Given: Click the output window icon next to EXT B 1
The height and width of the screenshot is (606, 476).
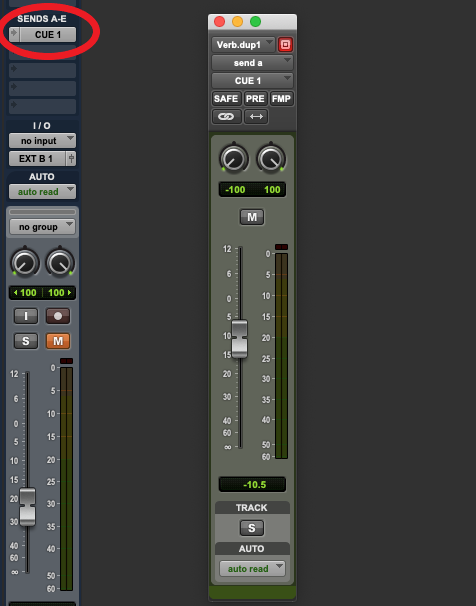Looking at the screenshot, I should [x=71, y=158].
